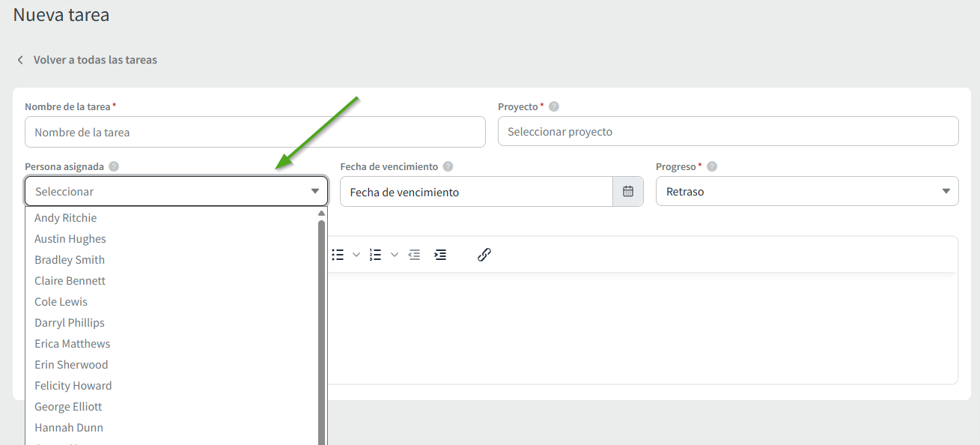Click the bulleted list icon

(338, 255)
